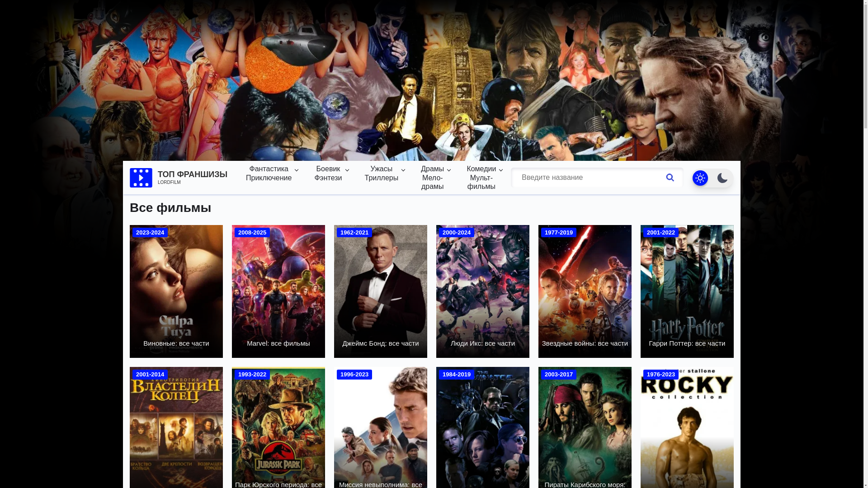Expand the Ужасы Триллеры dropdown arrow

[403, 170]
